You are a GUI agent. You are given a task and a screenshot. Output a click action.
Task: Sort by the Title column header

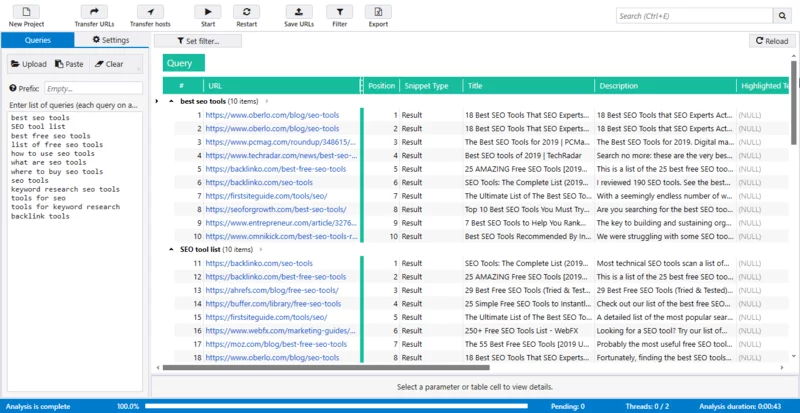click(529, 86)
